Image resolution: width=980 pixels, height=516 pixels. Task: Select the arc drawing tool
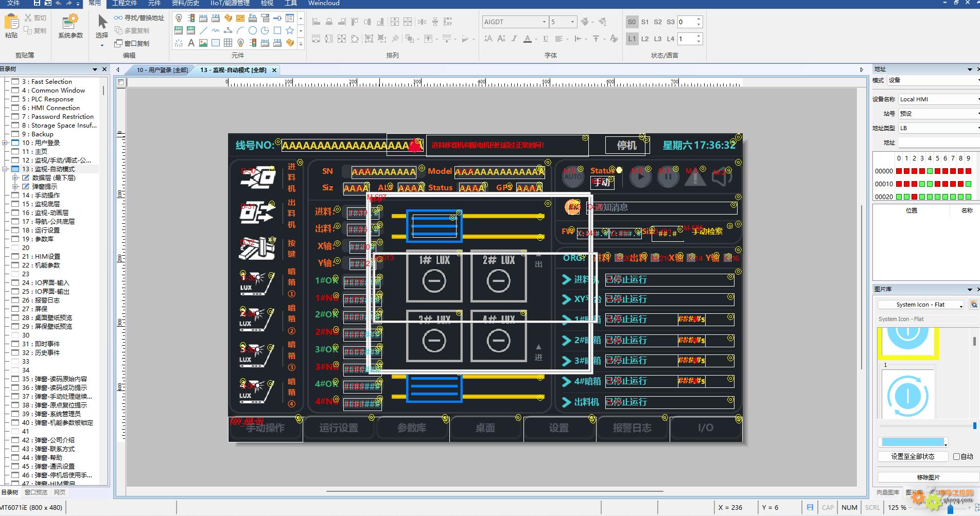(240, 31)
